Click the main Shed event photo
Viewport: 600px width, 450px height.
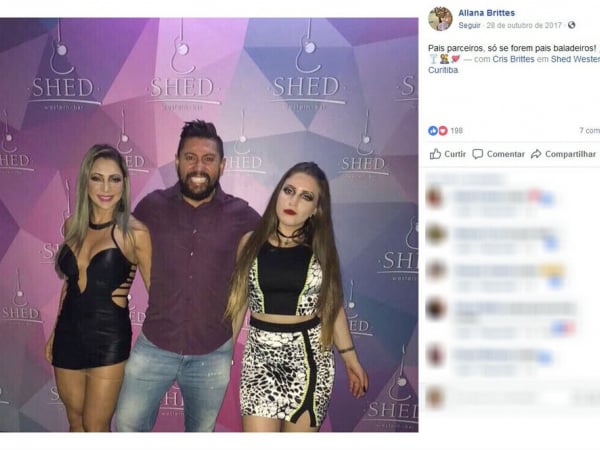[209, 225]
